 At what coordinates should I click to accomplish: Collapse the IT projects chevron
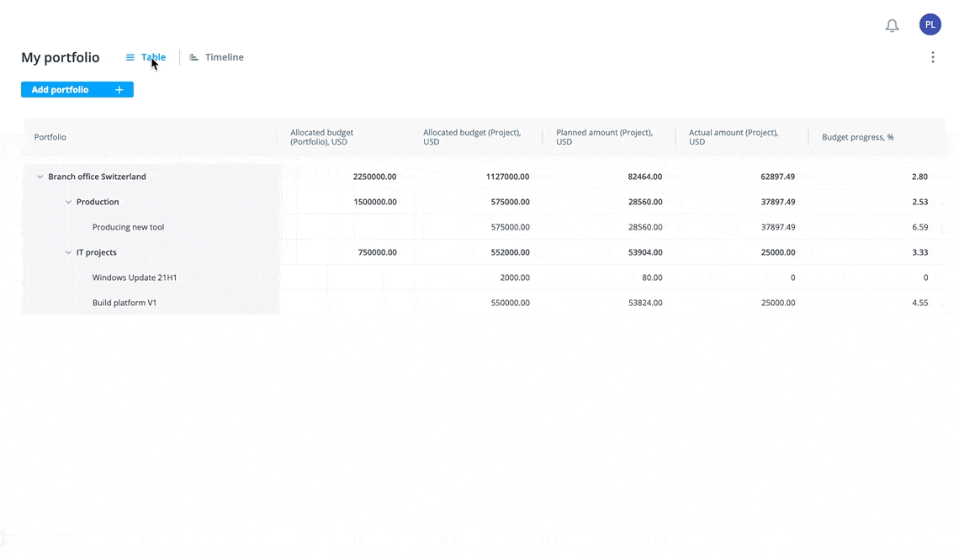(68, 252)
